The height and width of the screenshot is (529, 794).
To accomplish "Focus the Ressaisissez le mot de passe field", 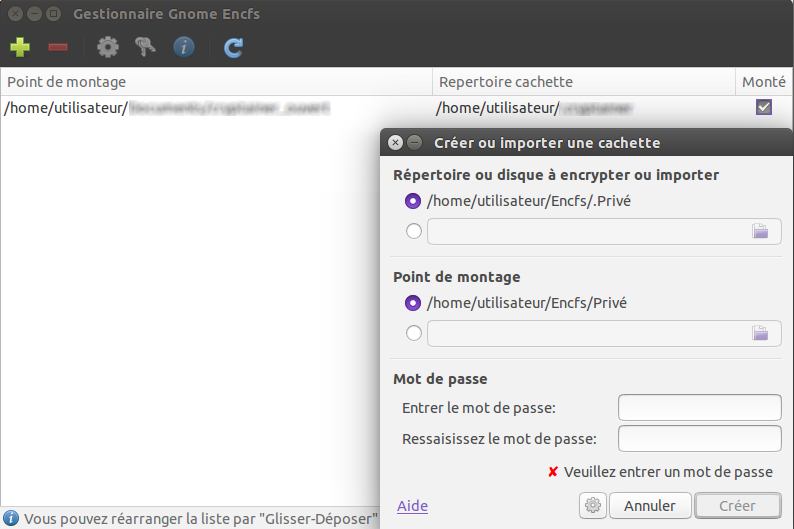I will click(x=699, y=438).
